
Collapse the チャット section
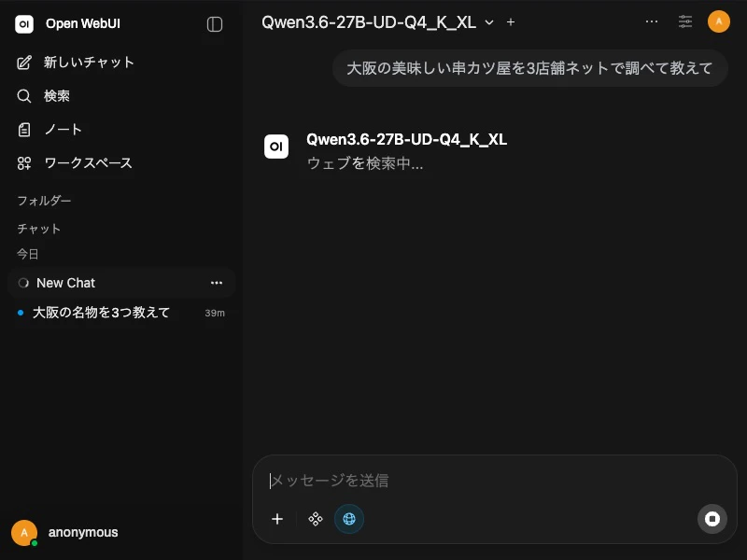(x=39, y=229)
